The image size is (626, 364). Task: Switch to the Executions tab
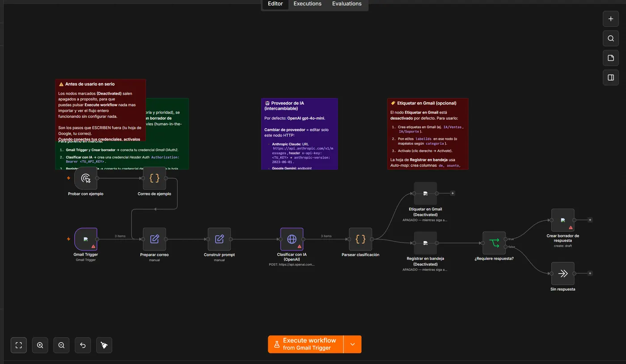pos(307,4)
